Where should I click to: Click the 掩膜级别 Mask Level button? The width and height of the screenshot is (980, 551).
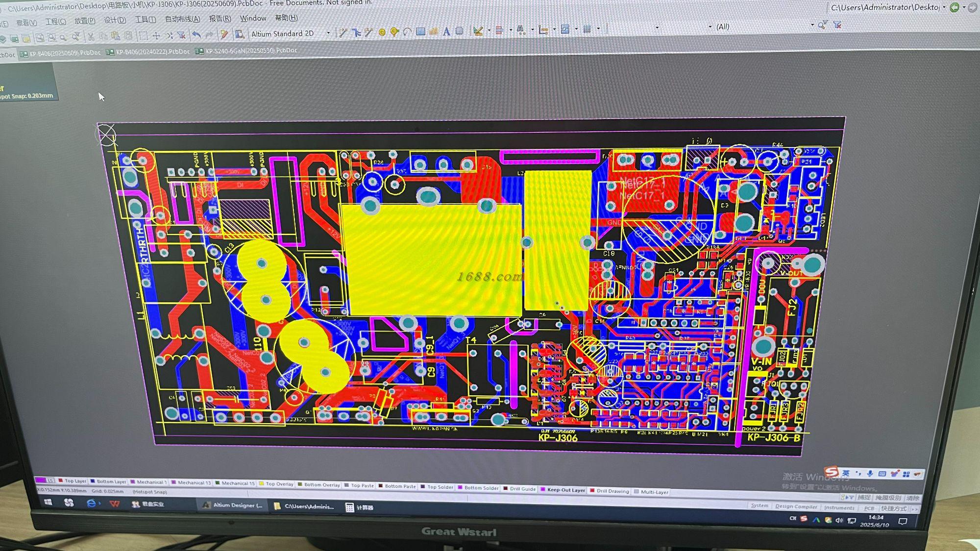tap(888, 498)
